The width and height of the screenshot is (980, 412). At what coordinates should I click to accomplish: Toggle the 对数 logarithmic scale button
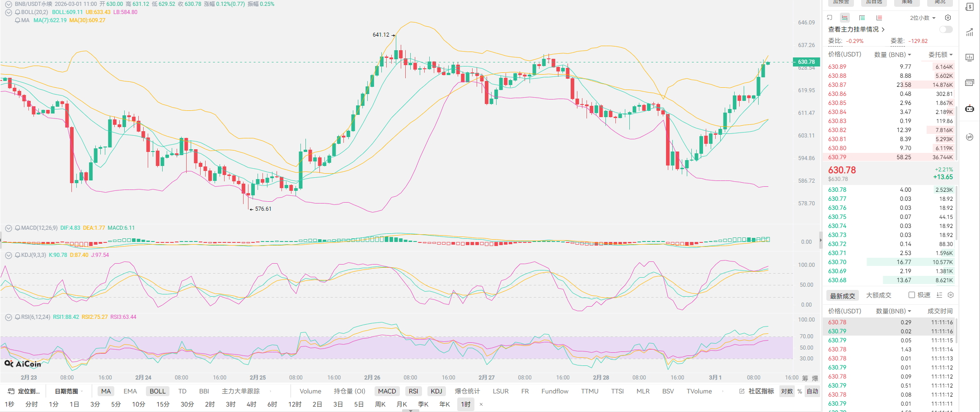click(x=787, y=391)
